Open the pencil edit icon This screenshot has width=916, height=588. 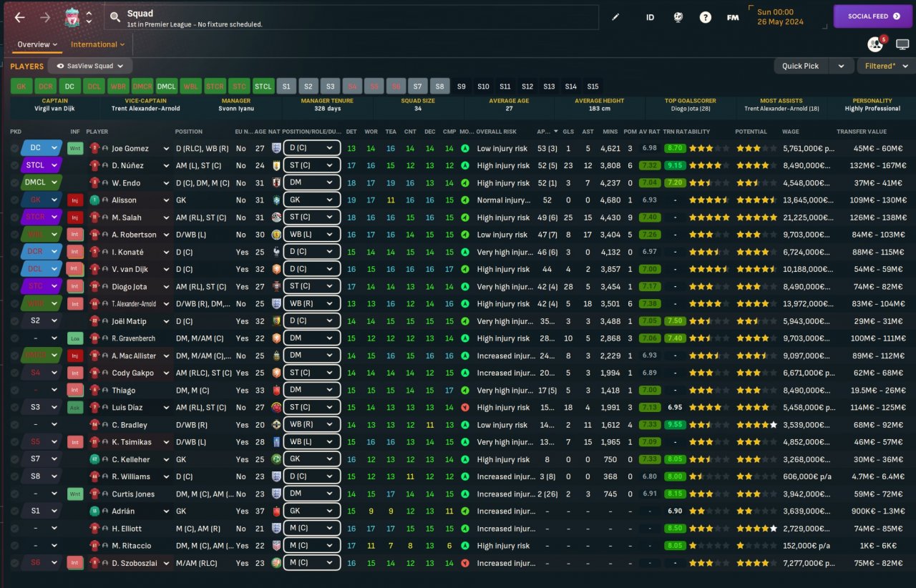(x=615, y=17)
